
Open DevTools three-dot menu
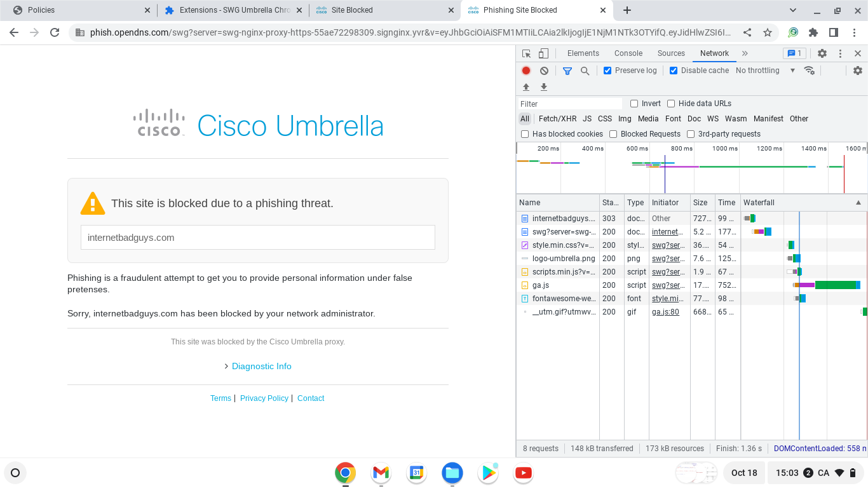pyautogui.click(x=840, y=53)
